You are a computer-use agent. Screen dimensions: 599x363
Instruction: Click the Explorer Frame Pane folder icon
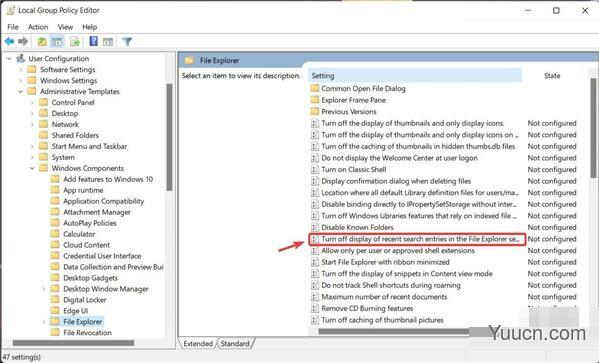click(x=315, y=100)
